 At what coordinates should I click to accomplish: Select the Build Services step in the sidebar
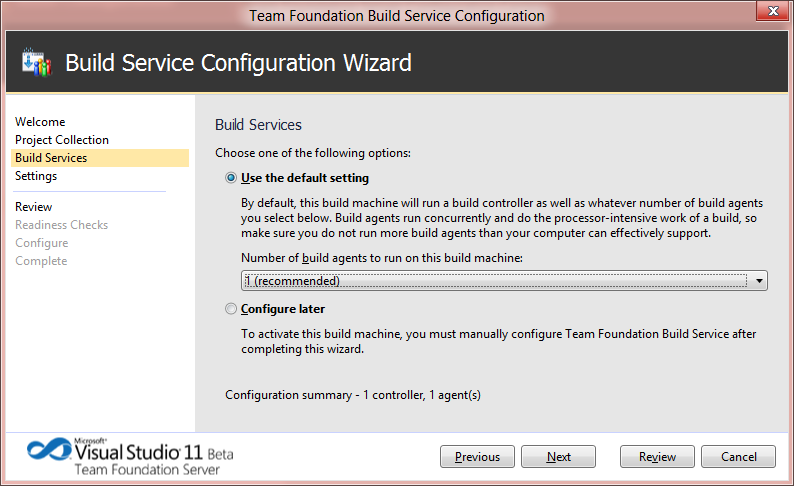click(51, 158)
